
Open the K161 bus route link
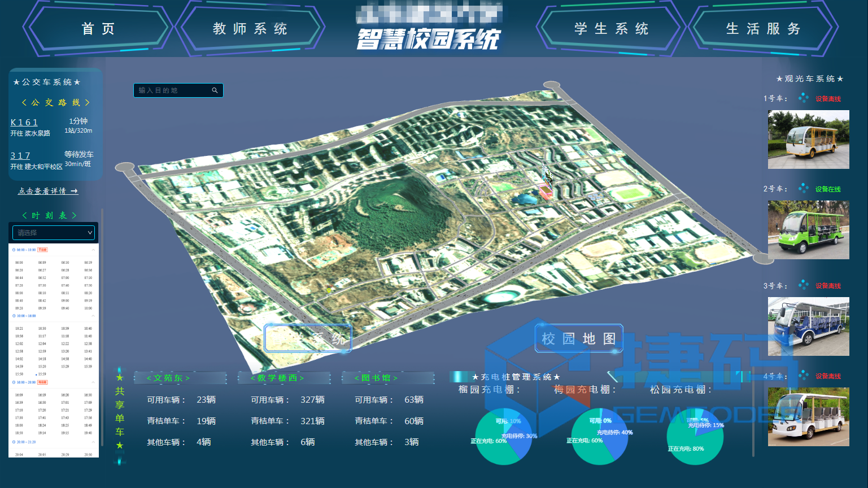pyautogui.click(x=24, y=122)
